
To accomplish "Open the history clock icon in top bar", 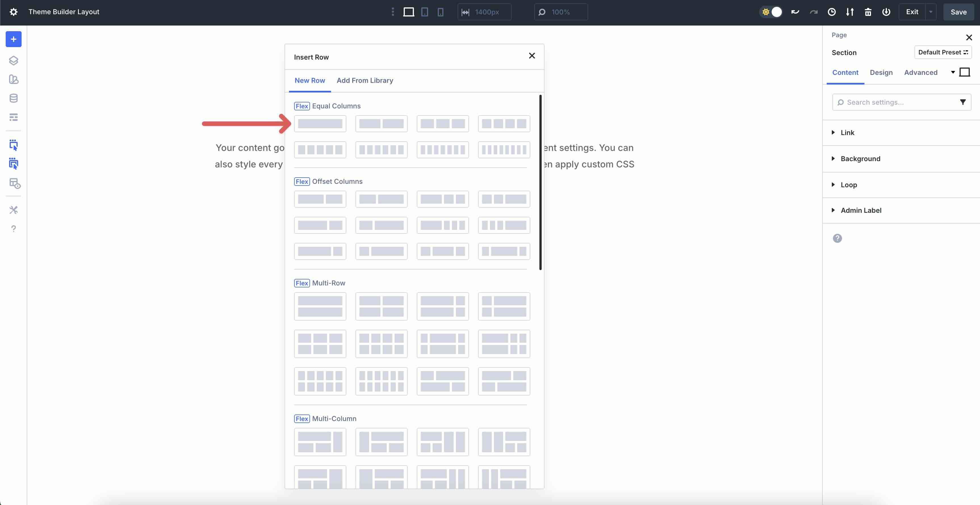I will point(831,12).
